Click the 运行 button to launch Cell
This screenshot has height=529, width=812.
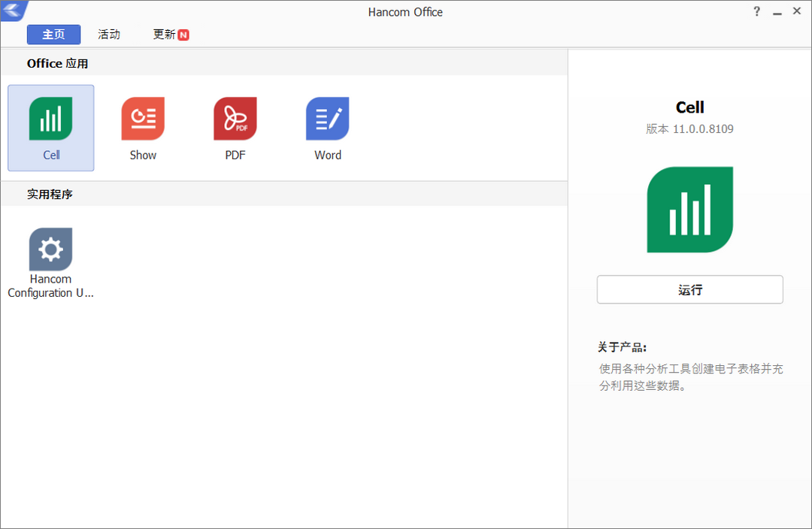[x=689, y=289]
